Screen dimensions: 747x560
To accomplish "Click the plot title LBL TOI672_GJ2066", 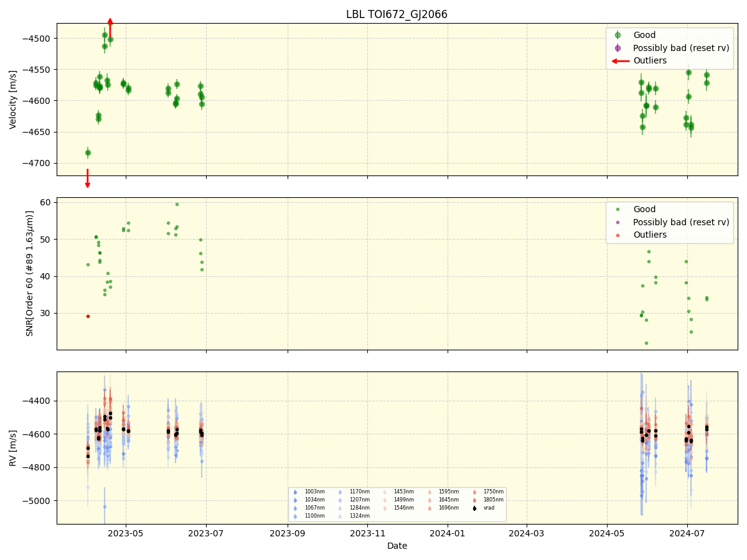I will pos(397,14).
